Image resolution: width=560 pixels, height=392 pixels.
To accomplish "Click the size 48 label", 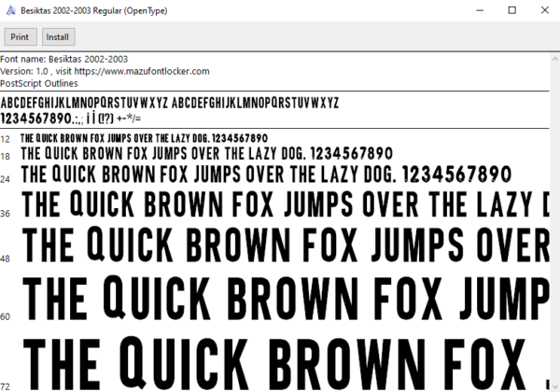I will 5,259.
